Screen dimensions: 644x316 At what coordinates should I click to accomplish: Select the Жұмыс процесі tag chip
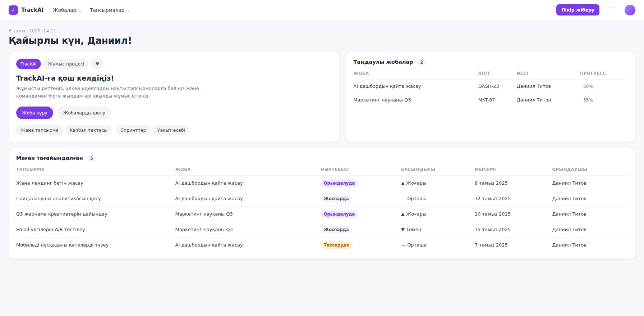tap(66, 64)
